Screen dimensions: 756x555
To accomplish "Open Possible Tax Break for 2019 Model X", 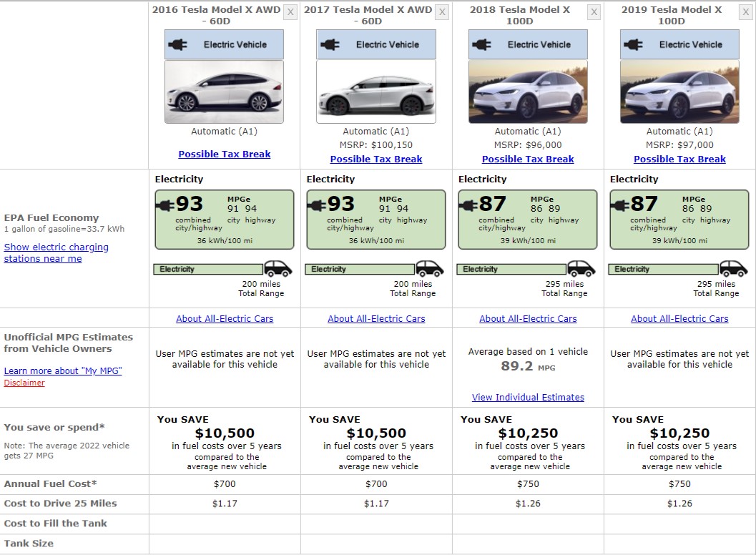I will tap(679, 159).
